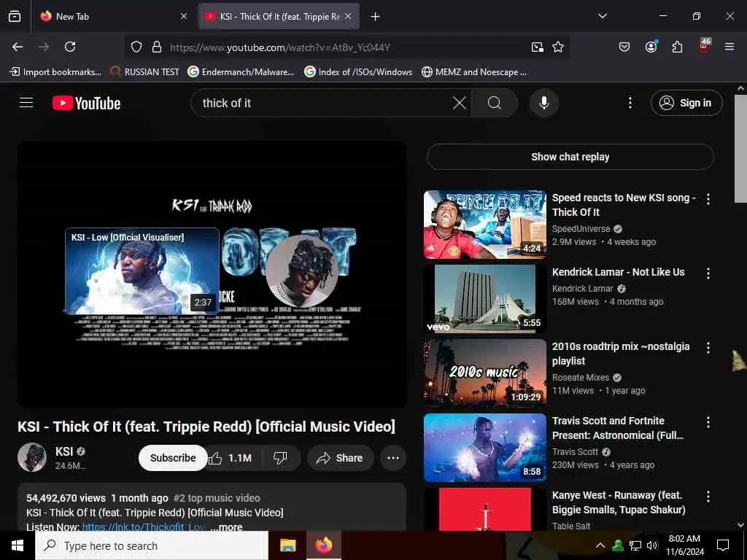This screenshot has height=560, width=747.
Task: Open File Explorer from taskbar
Action: coord(287,545)
